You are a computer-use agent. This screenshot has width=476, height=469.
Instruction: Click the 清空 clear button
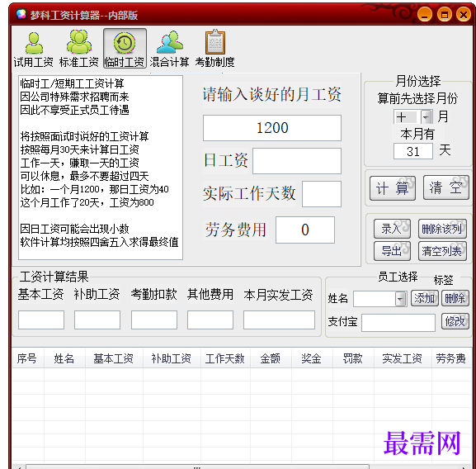click(x=446, y=187)
